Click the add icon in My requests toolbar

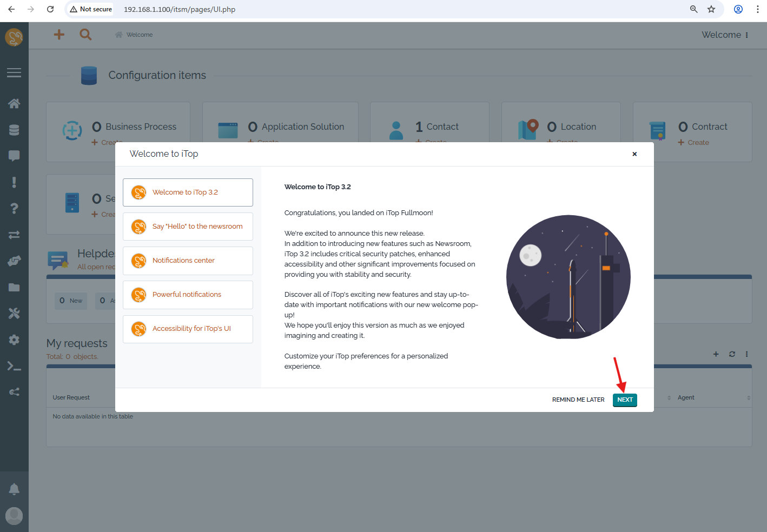716,354
